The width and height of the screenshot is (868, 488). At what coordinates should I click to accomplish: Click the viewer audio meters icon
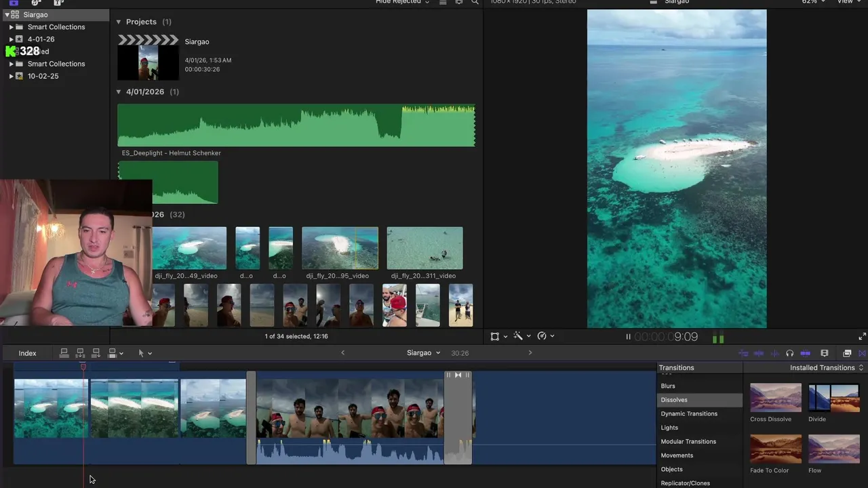[x=718, y=338]
